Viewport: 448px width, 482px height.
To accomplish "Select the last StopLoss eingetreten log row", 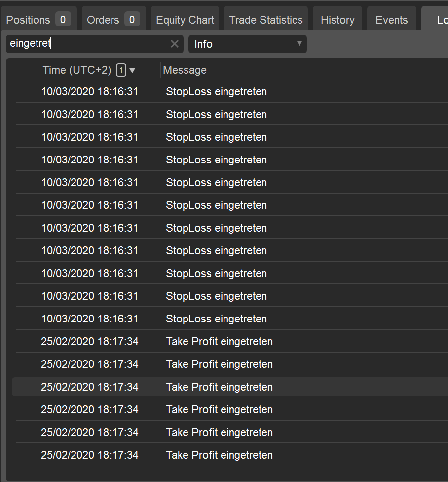I will point(216,319).
